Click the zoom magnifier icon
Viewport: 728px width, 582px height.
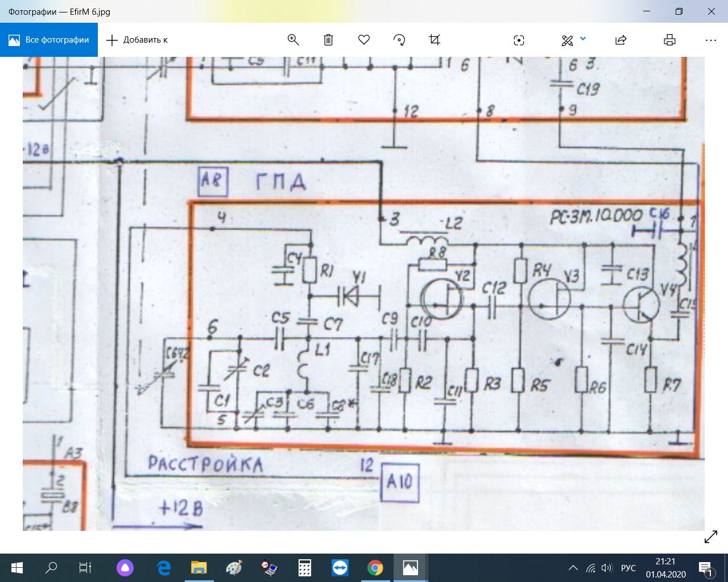tap(293, 40)
